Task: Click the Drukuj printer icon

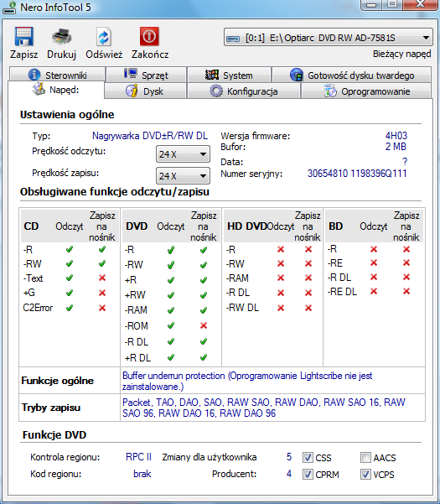Action: [x=61, y=37]
